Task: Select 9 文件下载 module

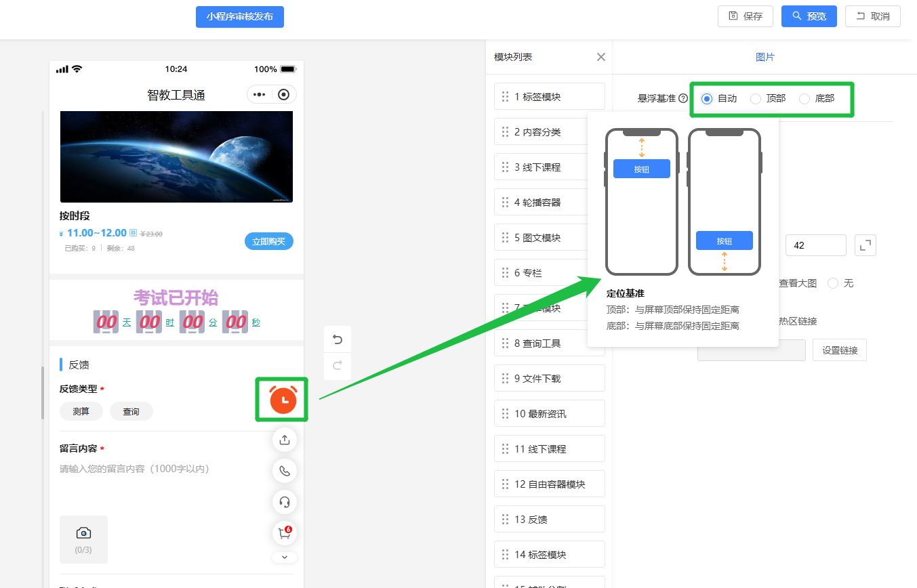Action: click(x=550, y=379)
